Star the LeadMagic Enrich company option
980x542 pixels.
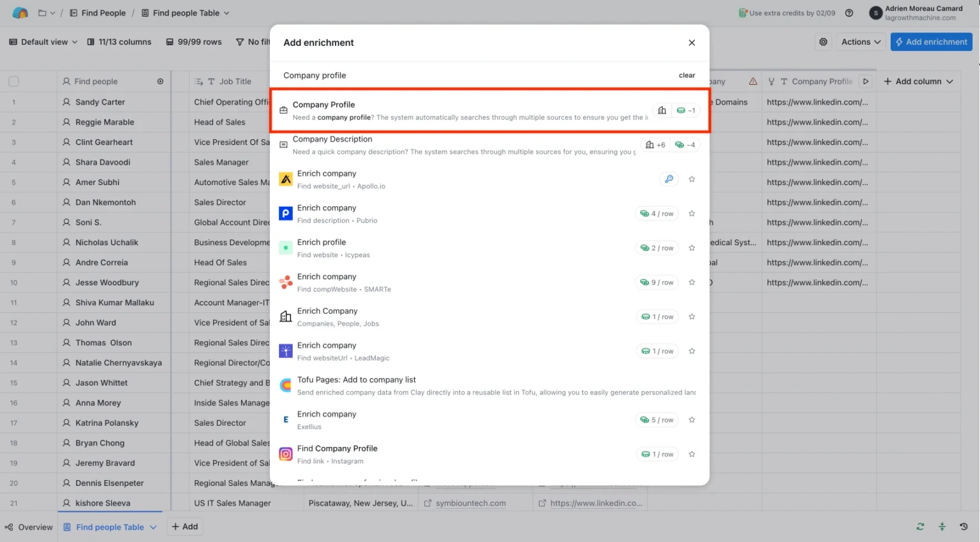click(692, 351)
